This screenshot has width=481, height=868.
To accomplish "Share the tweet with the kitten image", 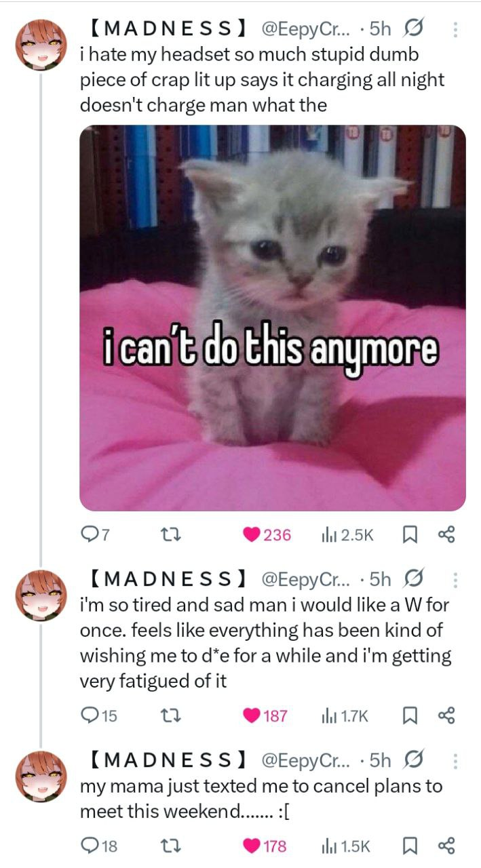I will pyautogui.click(x=446, y=535).
